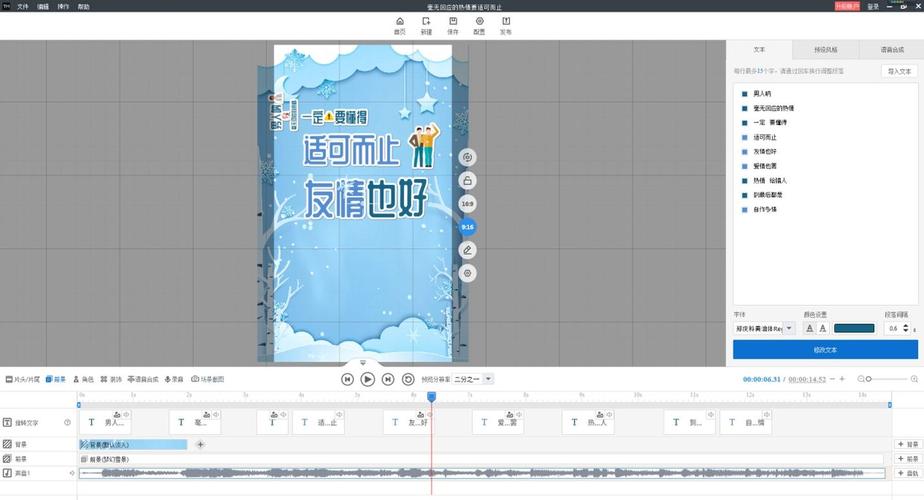Jump to previous frame/start button

click(347, 379)
